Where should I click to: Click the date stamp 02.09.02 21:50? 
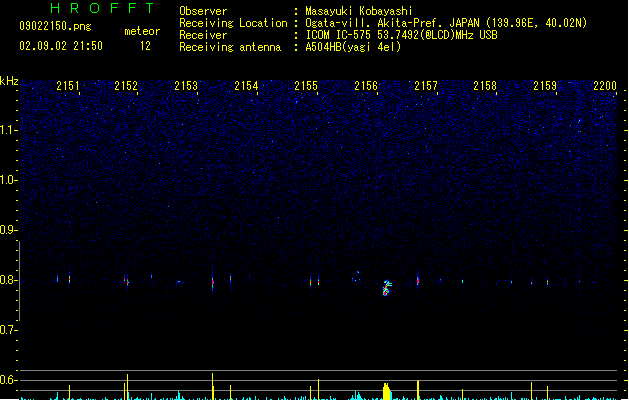(x=61, y=46)
